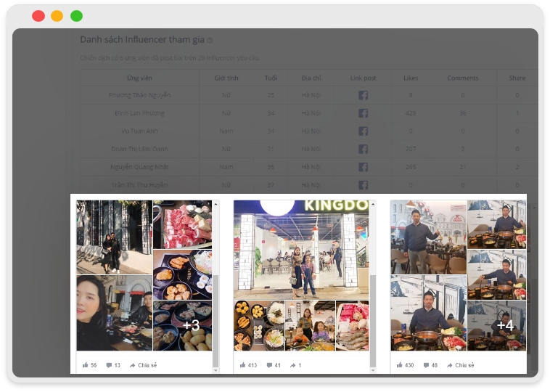
Task: Click the green maximize window button
Action: [x=76, y=16]
